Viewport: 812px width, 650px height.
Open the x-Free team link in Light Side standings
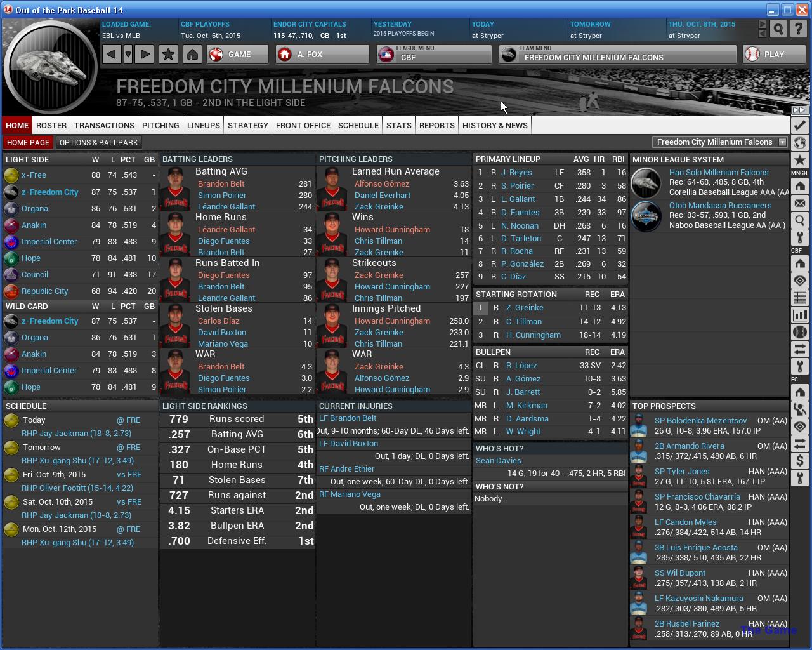[x=34, y=175]
